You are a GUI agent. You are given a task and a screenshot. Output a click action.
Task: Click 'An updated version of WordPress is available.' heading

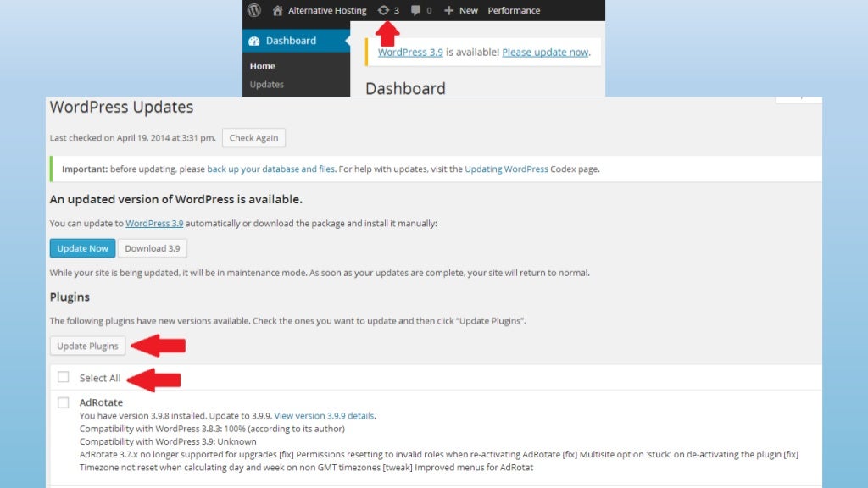coord(176,199)
